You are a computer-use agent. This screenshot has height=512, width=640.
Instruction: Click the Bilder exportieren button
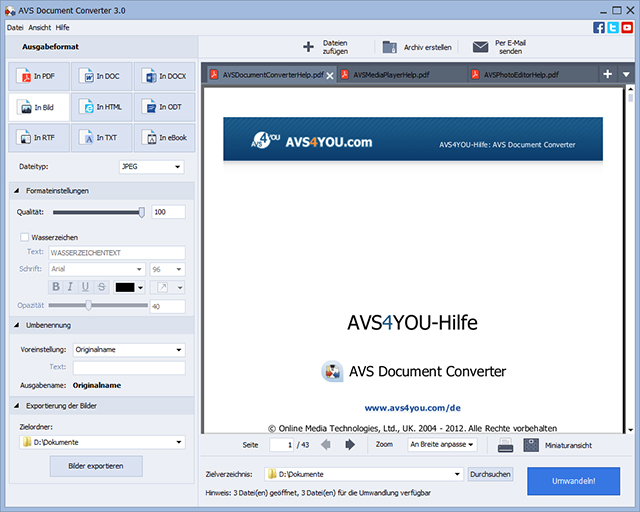(x=96, y=466)
